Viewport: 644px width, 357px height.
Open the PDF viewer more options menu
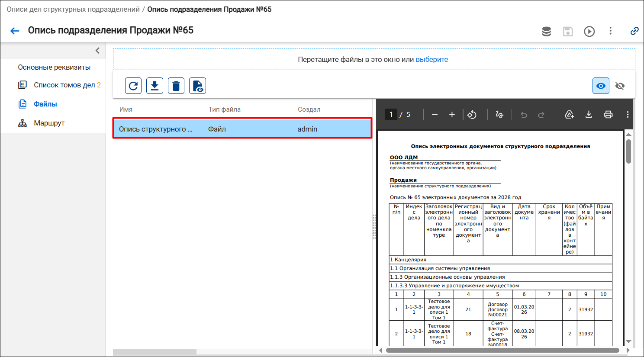[x=628, y=115]
